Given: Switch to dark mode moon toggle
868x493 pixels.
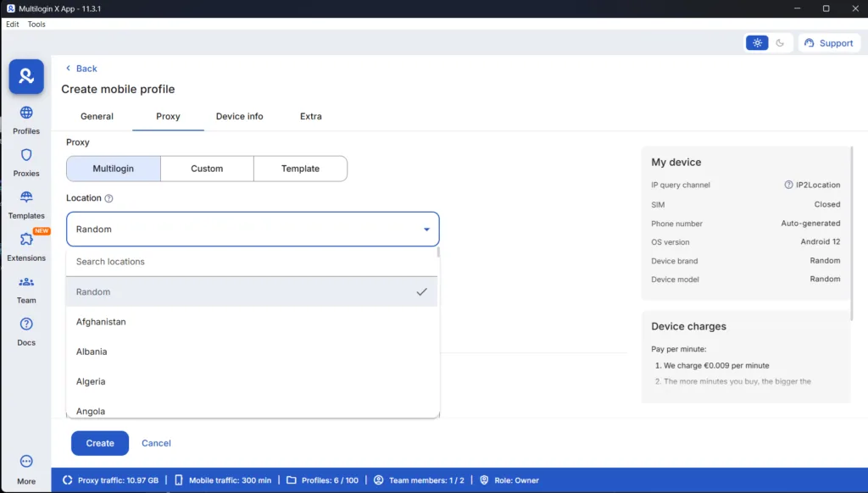Looking at the screenshot, I should (780, 43).
